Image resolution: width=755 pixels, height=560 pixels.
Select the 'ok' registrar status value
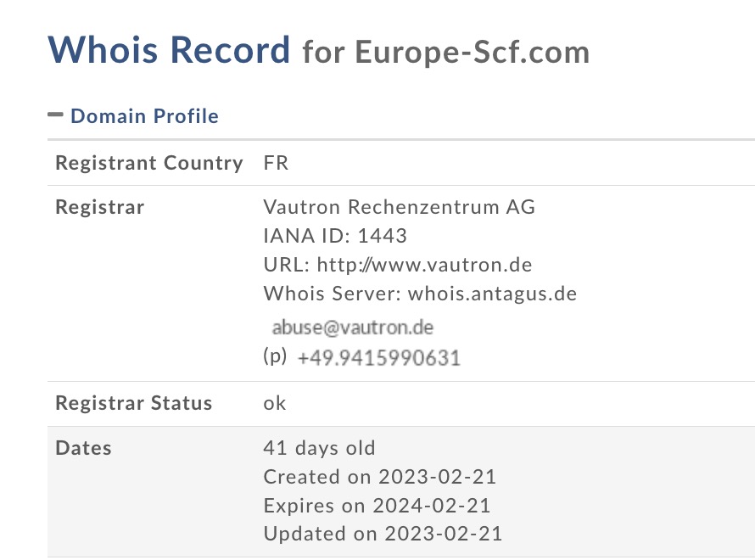(275, 403)
